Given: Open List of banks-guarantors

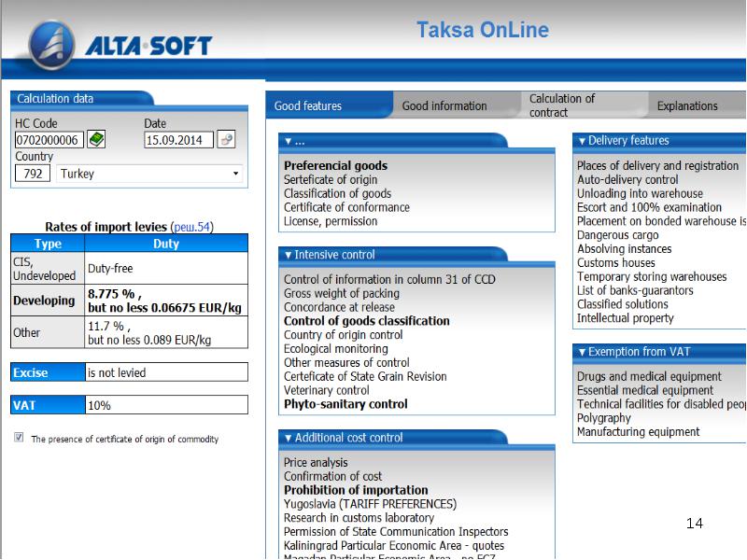Looking at the screenshot, I should (636, 290).
